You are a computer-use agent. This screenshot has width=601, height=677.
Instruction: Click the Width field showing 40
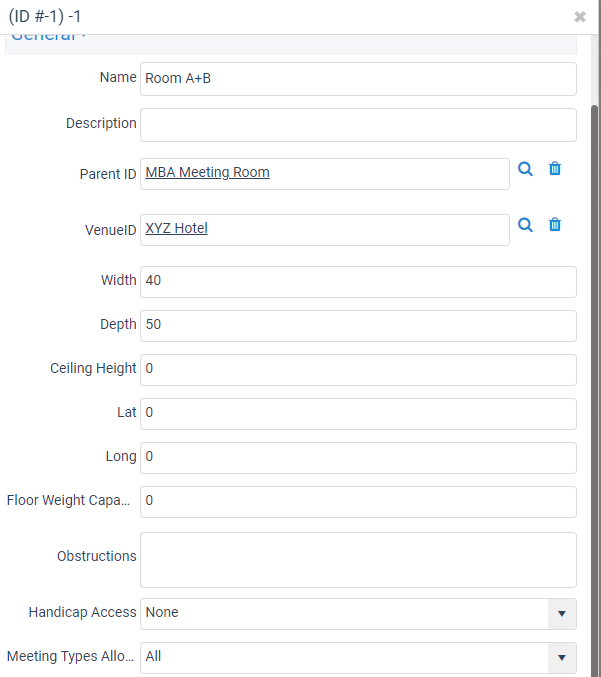pyautogui.click(x=358, y=282)
